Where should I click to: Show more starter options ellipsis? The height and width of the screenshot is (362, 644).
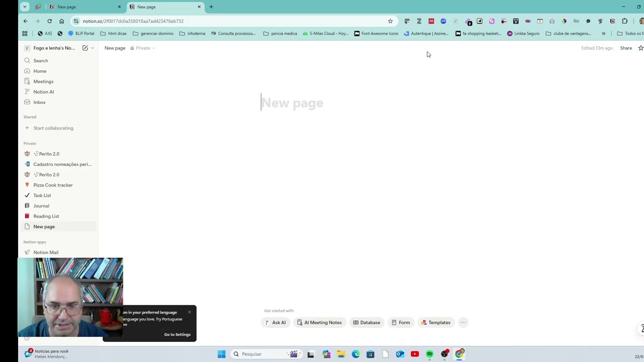463,323
